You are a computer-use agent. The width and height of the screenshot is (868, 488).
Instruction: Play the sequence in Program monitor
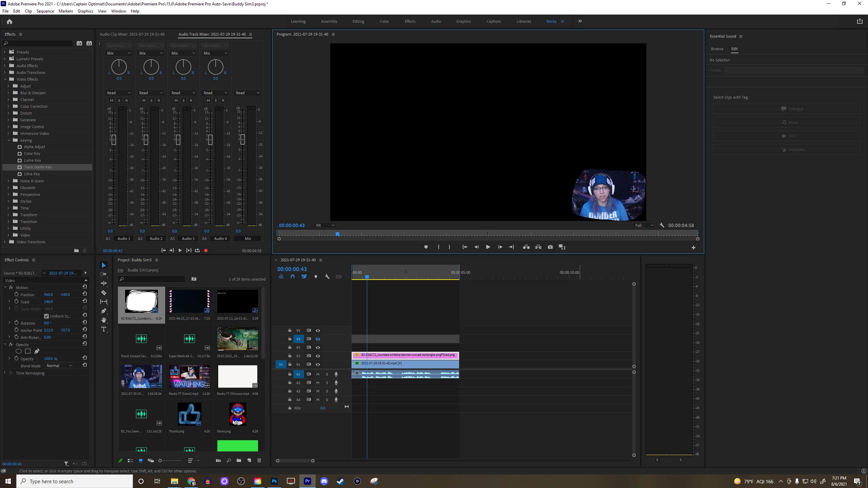coord(488,247)
